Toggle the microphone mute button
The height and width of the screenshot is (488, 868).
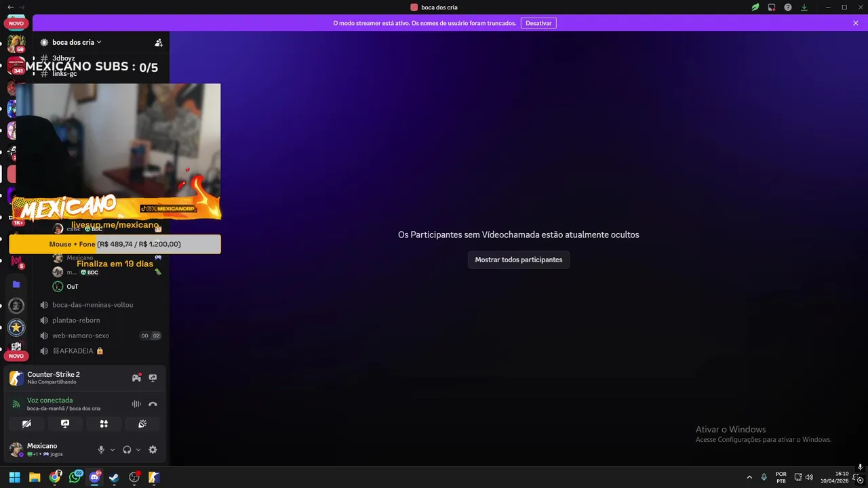tap(101, 449)
